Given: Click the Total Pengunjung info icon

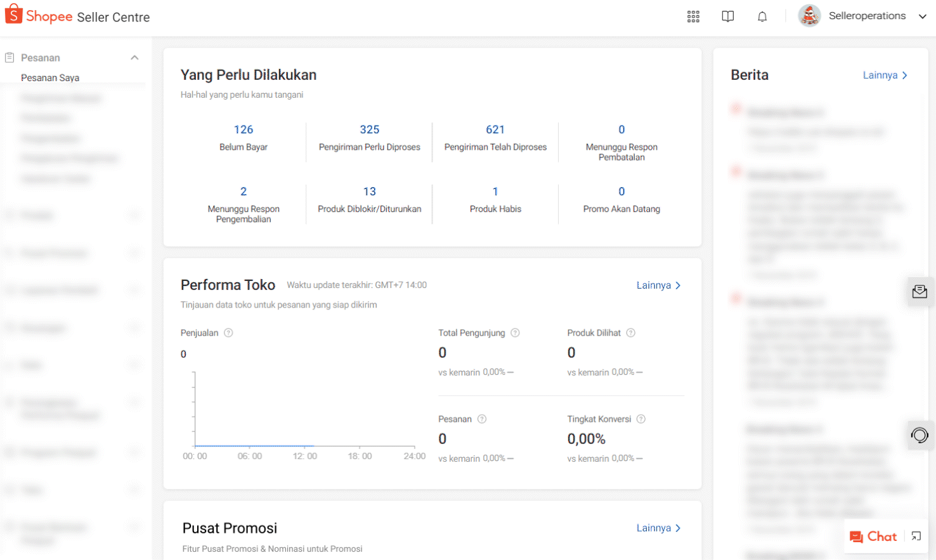Looking at the screenshot, I should [x=516, y=333].
